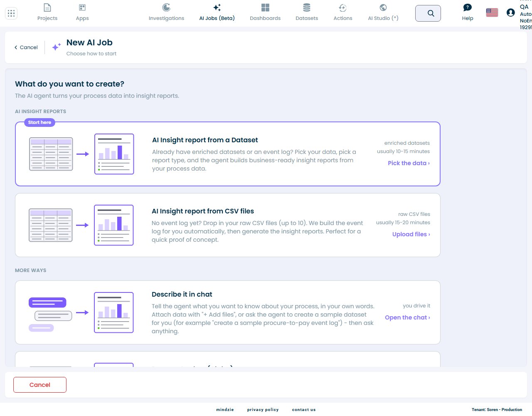532x416 pixels.
Task: Select the Investigations menu label
Action: coord(166,18)
